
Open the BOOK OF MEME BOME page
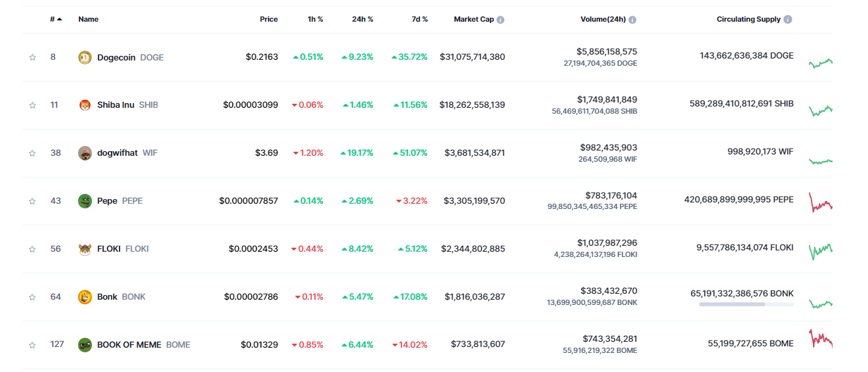click(144, 345)
